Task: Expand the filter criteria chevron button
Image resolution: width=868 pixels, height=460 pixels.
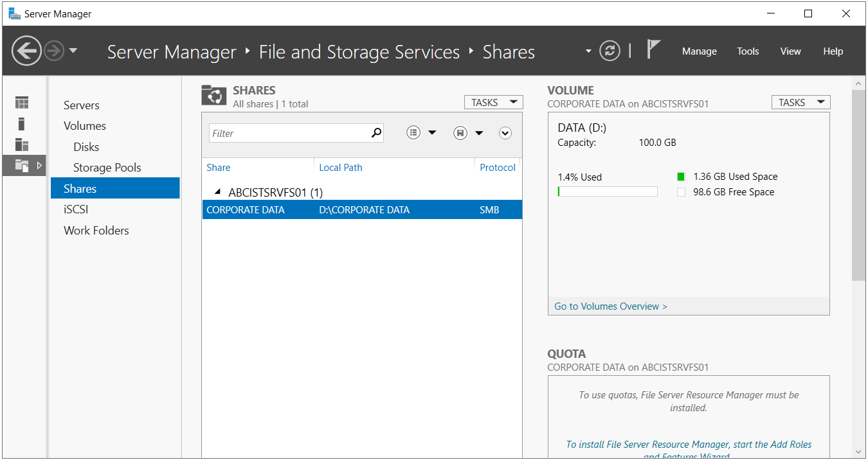Action: [x=505, y=133]
